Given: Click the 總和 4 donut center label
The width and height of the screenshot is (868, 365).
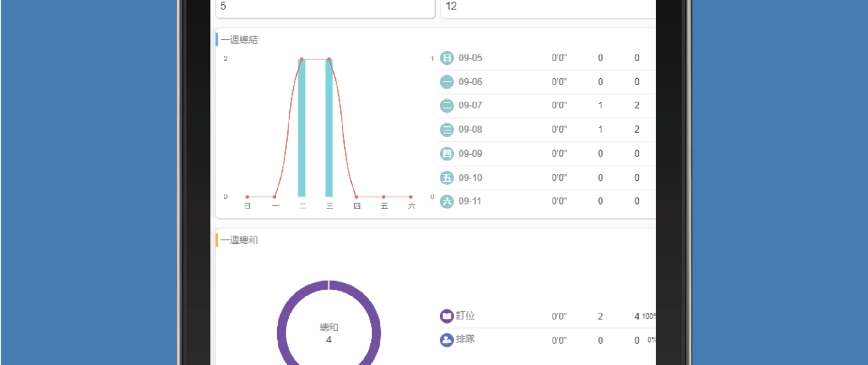Looking at the screenshot, I should pyautogui.click(x=329, y=333).
